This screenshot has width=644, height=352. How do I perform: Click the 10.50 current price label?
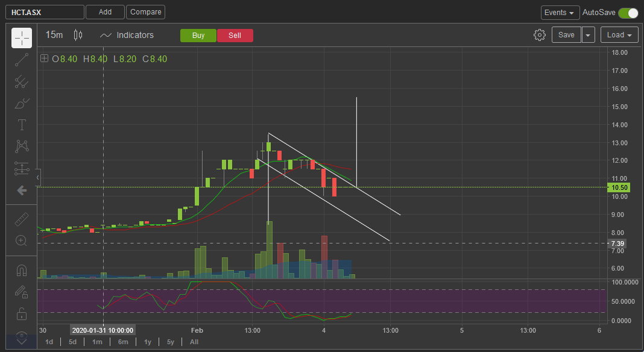coord(619,187)
